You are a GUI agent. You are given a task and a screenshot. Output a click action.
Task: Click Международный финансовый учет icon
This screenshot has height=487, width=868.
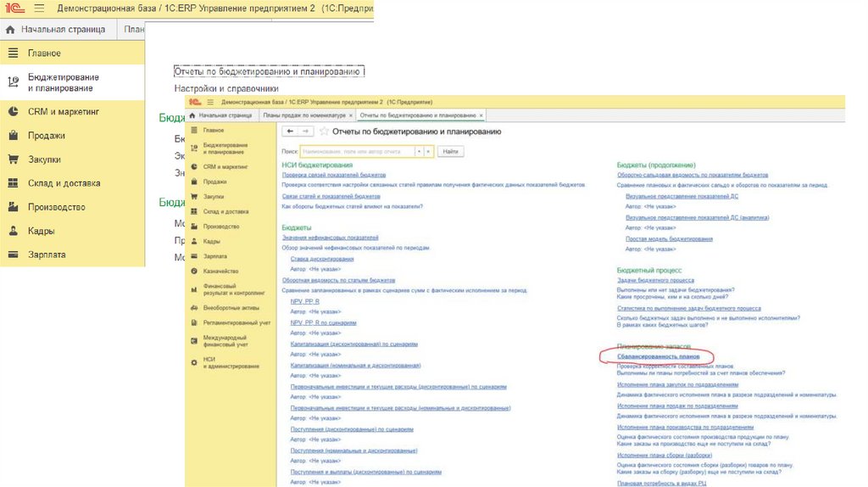(194, 341)
